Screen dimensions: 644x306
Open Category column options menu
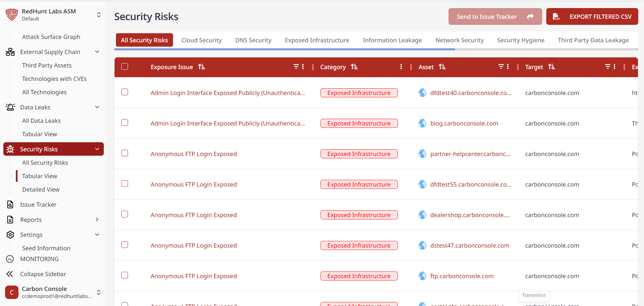point(401,66)
